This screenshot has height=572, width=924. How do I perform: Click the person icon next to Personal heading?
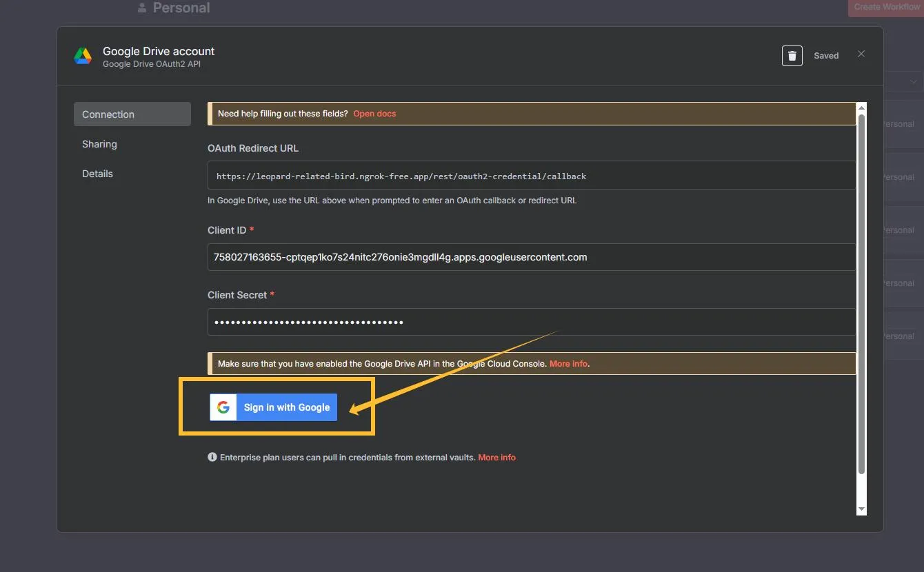pos(141,8)
